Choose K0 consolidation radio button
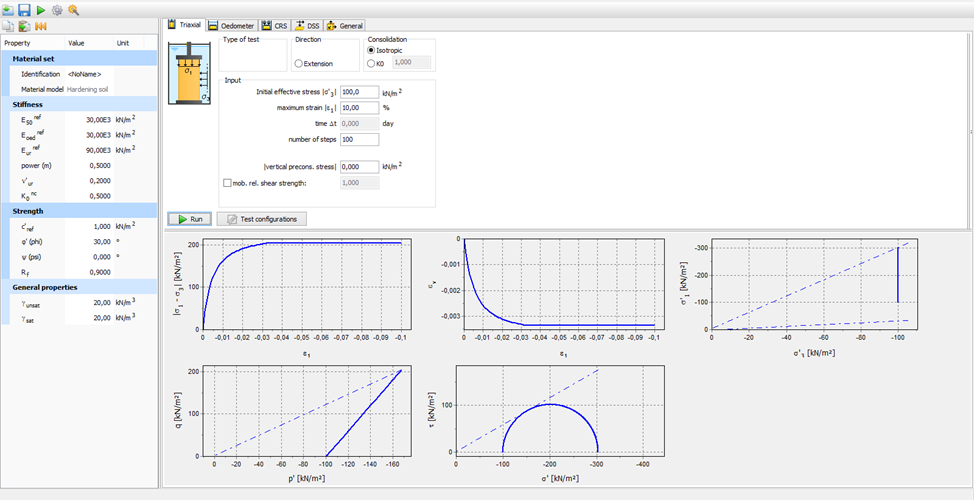The width and height of the screenshot is (974, 500). coord(372,63)
